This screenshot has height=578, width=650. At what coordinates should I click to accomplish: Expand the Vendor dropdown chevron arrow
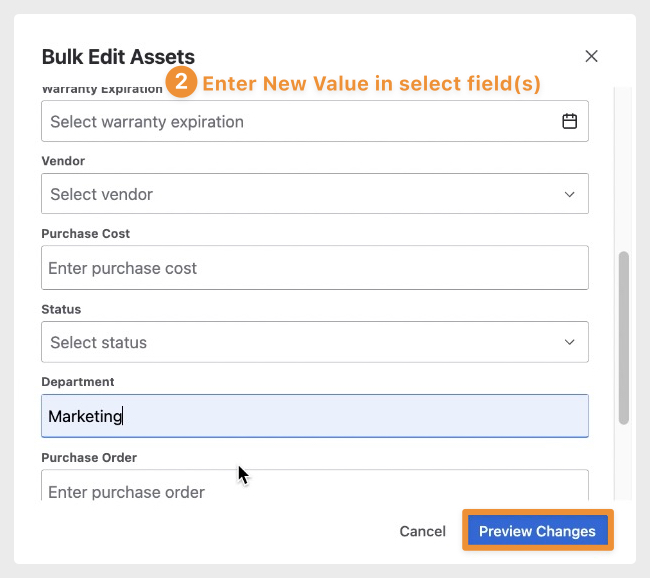point(569,194)
